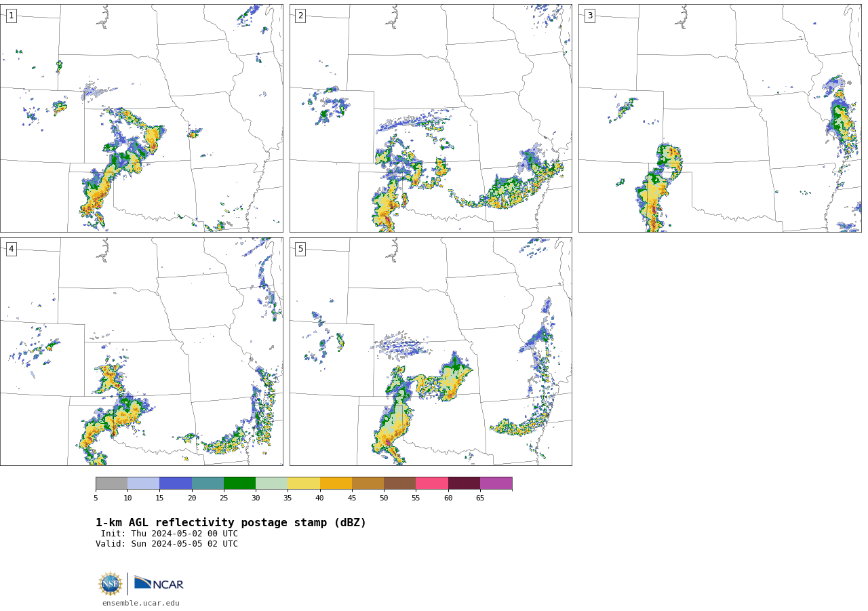Click the colorbar tick label '65'
The image size is (868, 611).
(480, 498)
